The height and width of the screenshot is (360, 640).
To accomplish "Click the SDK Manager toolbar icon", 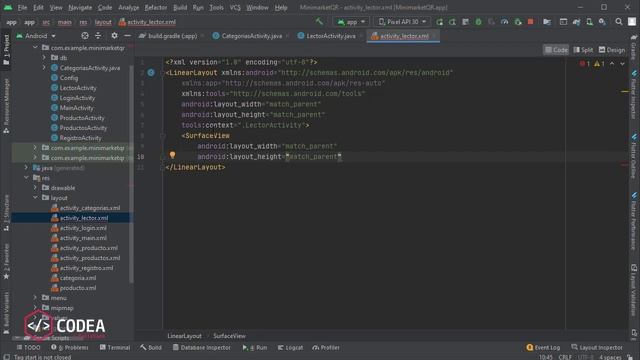I will coord(602,22).
